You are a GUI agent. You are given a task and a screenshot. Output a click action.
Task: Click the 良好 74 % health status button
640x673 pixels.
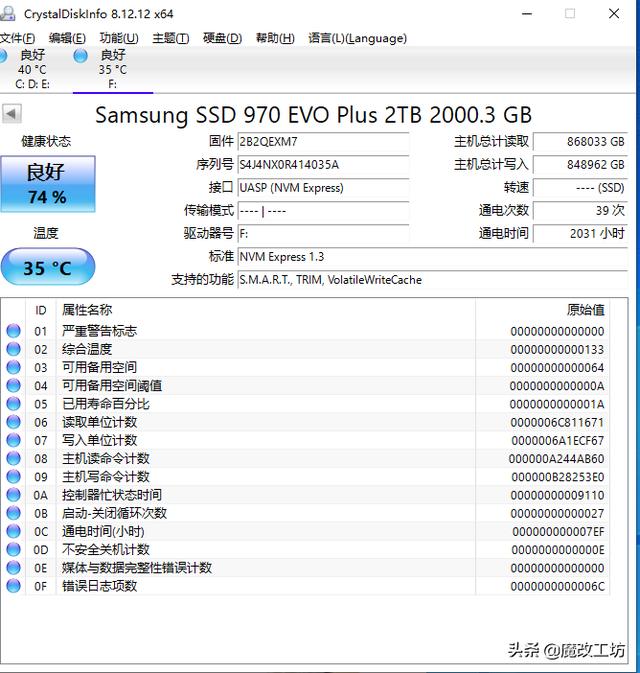(48, 184)
